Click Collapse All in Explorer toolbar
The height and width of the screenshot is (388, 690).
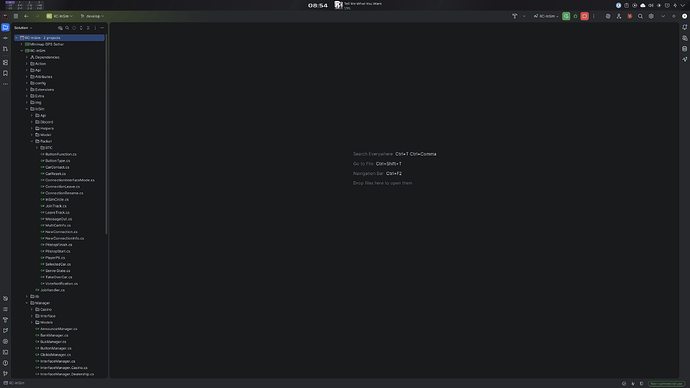(x=88, y=28)
